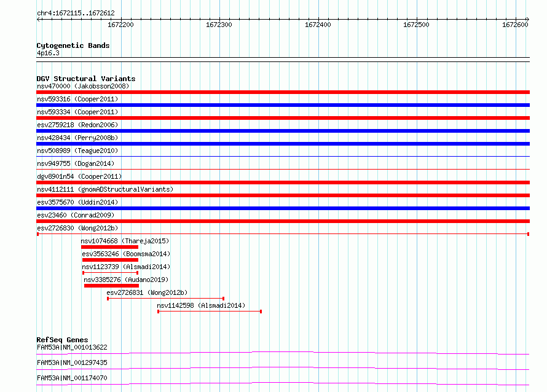
Task: Click the thin red line of nsv1142598
Action: 210,312
